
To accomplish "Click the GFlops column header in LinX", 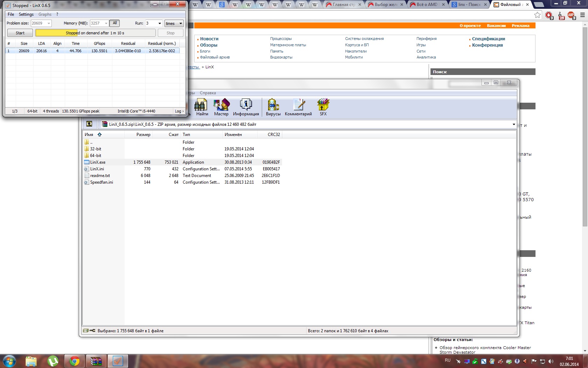I will [100, 43].
